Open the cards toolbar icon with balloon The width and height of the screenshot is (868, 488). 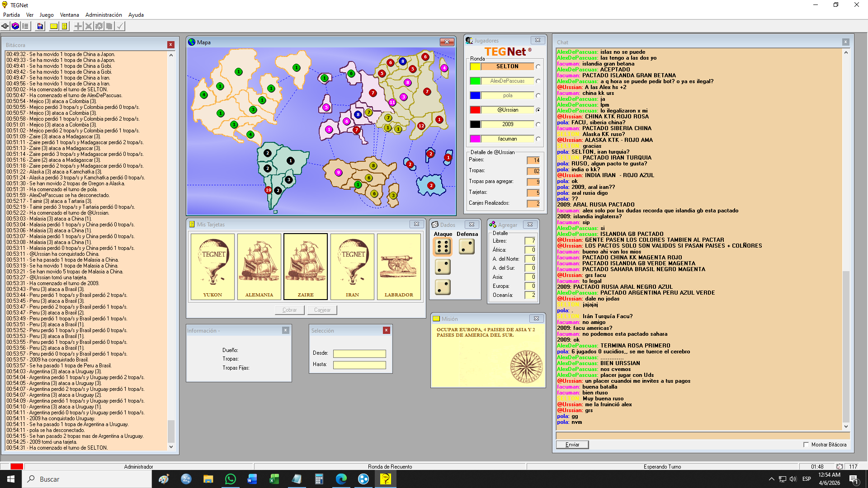65,26
